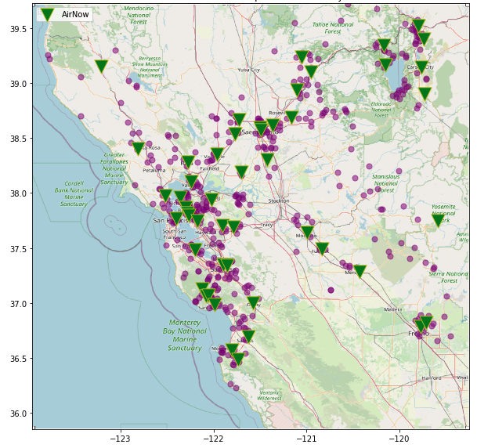
Task: Click the AirNow triangle at Santa Rosa
Action: (139, 149)
